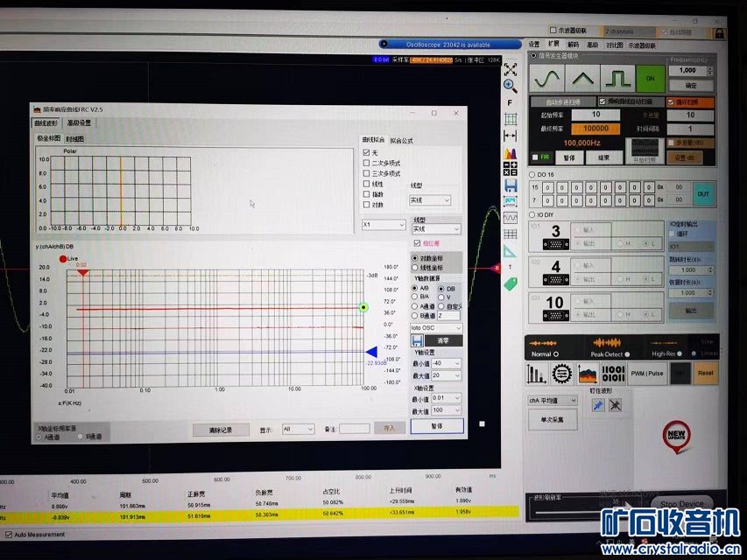Viewport: 747px width, 560px height.
Task: Toggle the 相位差 checkbox
Action: 417,243
